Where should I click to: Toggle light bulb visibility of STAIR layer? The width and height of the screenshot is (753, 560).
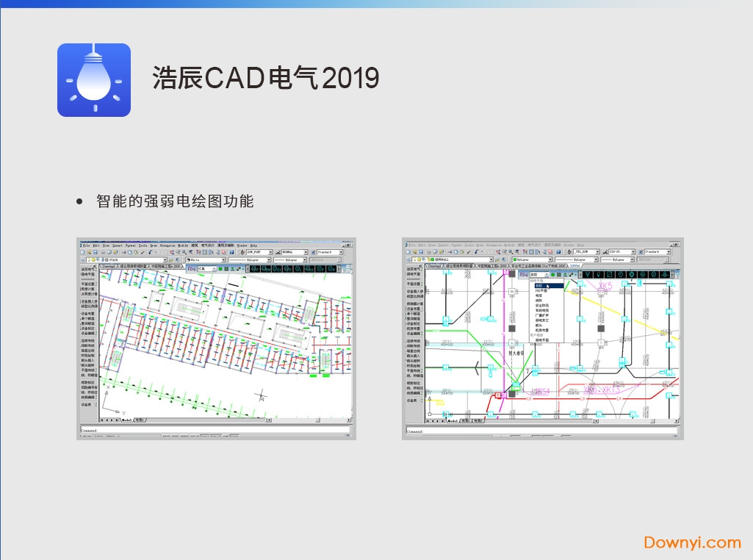click(90, 260)
